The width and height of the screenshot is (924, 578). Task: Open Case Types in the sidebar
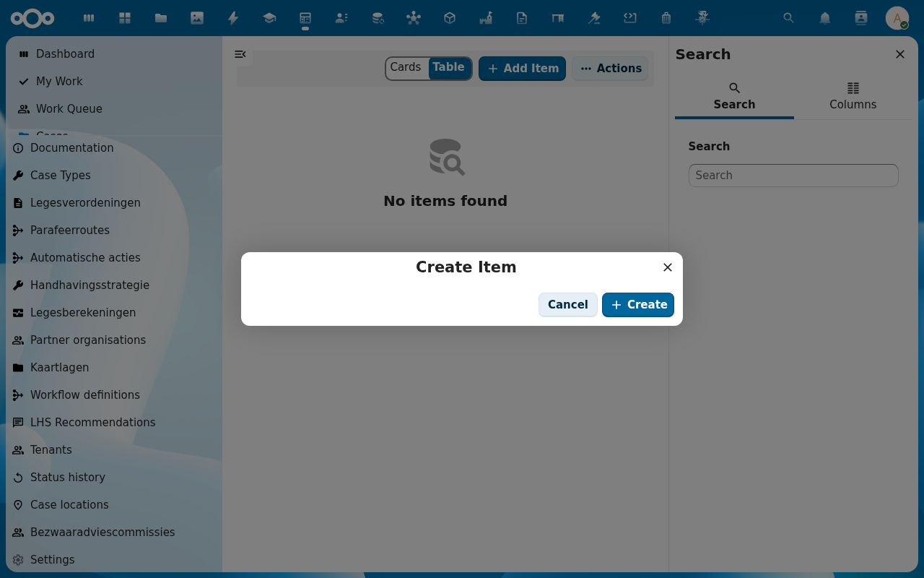coord(114,176)
